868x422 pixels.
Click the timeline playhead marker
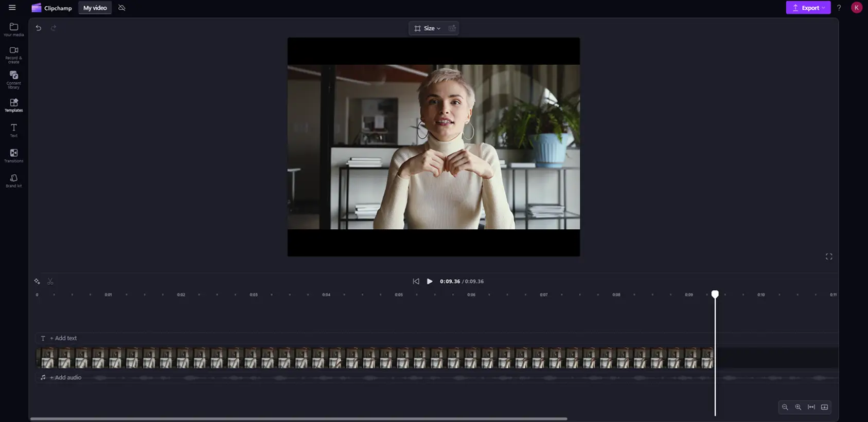(x=715, y=294)
